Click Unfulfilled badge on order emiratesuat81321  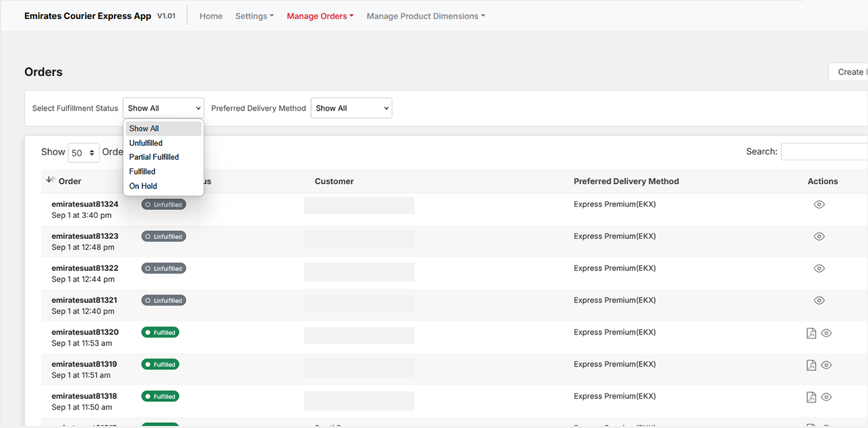pos(164,300)
